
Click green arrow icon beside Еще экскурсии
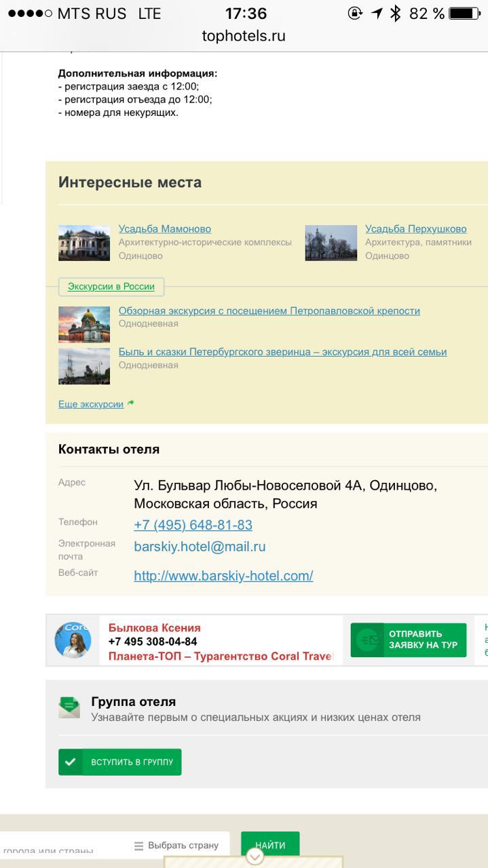tap(131, 403)
